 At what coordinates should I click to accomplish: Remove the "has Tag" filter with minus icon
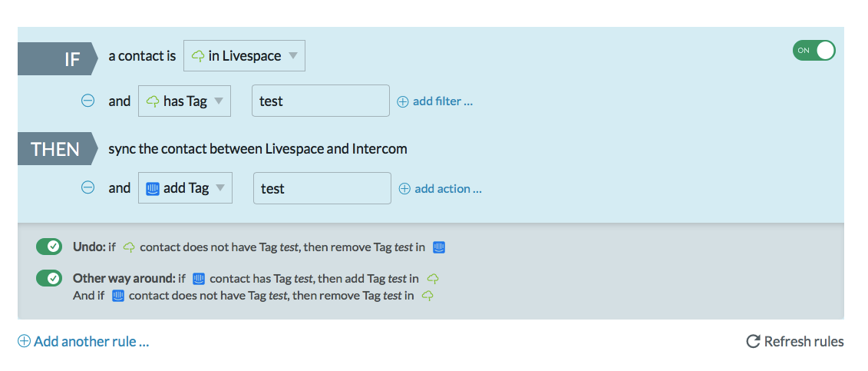[88, 101]
